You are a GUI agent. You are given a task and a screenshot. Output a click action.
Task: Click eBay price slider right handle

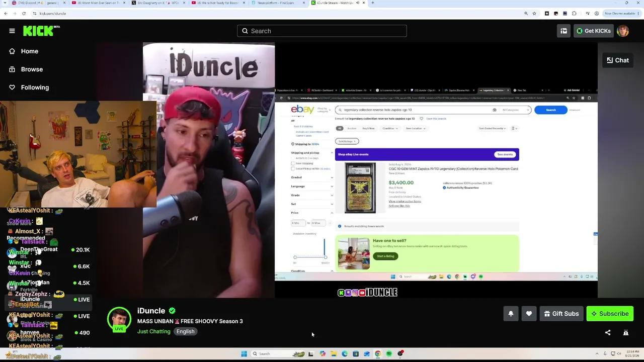[325, 257]
